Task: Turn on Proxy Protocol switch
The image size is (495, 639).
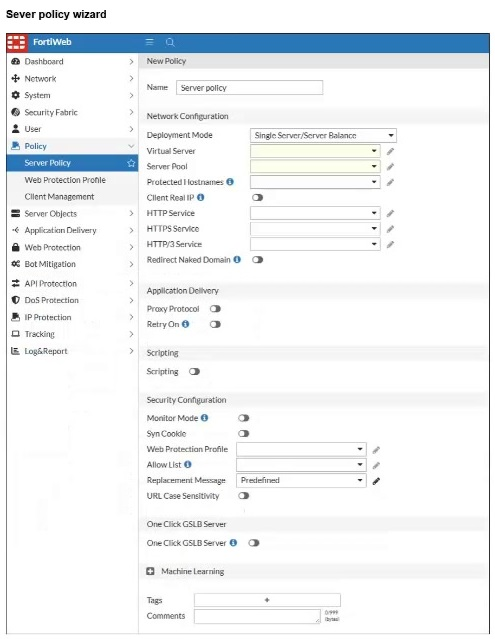Action: tap(216, 309)
